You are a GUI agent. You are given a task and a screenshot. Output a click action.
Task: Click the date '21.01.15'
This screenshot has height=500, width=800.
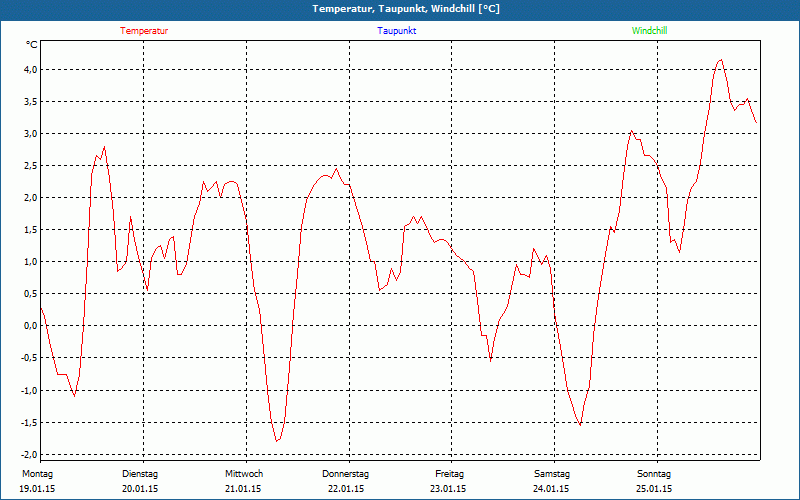pyautogui.click(x=243, y=489)
